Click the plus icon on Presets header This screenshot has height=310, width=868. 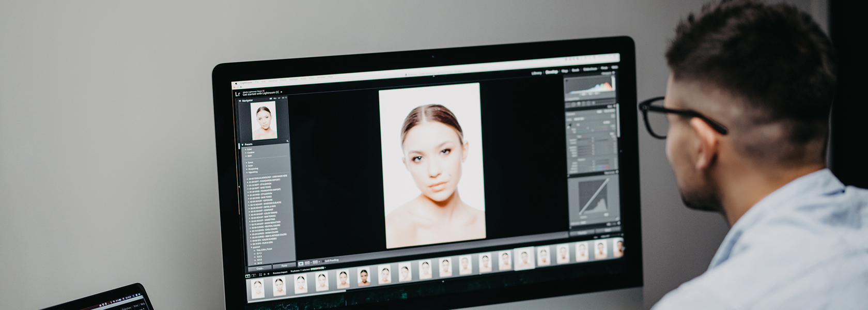click(287, 141)
